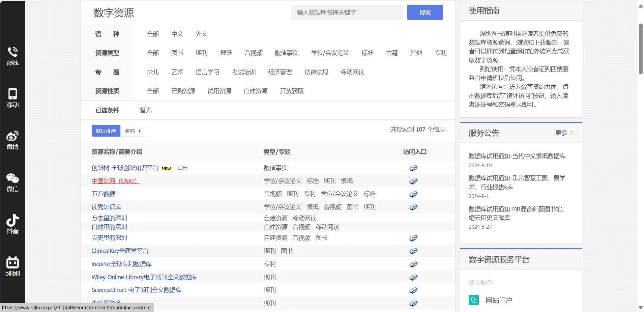Filter resource type by 专利 in filter row
Screen dimensions: 644x312
click(x=441, y=53)
